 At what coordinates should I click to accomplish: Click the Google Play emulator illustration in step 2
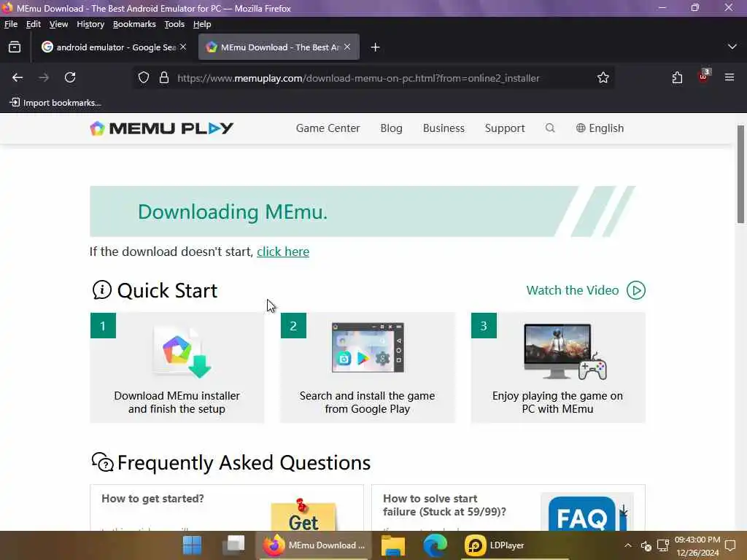[x=368, y=348]
